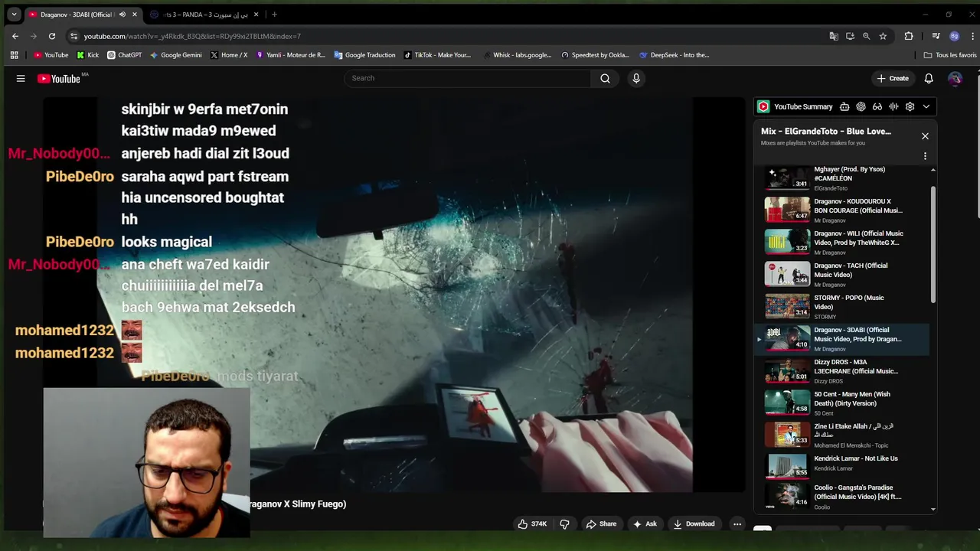
Task: Click the YouTube Summary logo icon
Action: point(763,106)
